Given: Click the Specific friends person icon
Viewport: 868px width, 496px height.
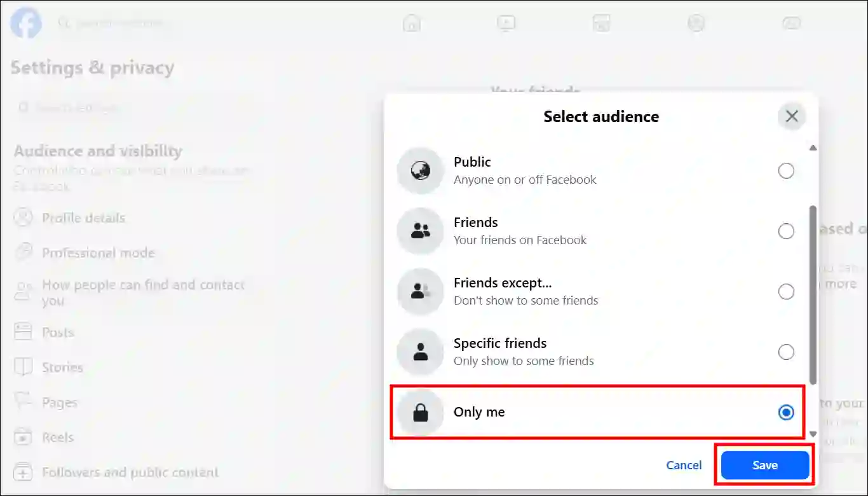Looking at the screenshot, I should click(420, 352).
